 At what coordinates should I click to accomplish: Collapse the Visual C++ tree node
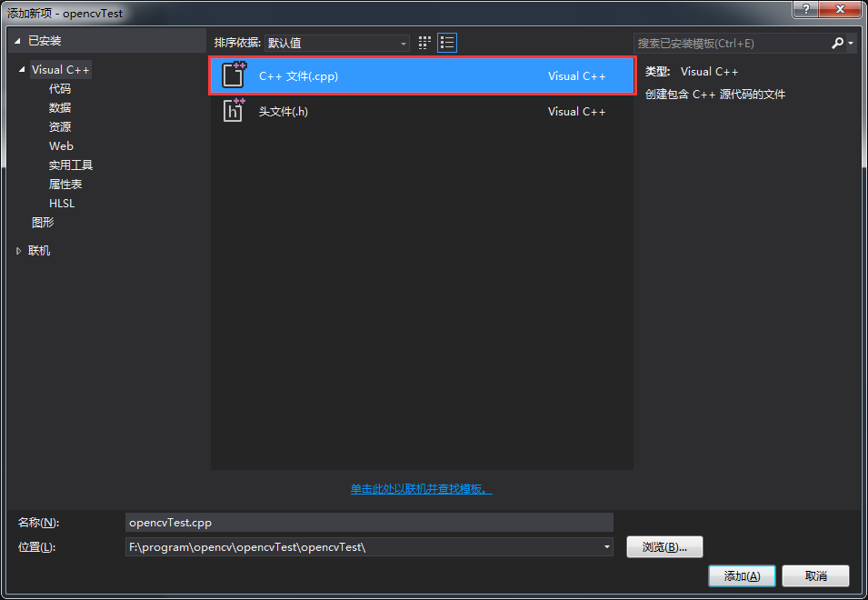[22, 70]
